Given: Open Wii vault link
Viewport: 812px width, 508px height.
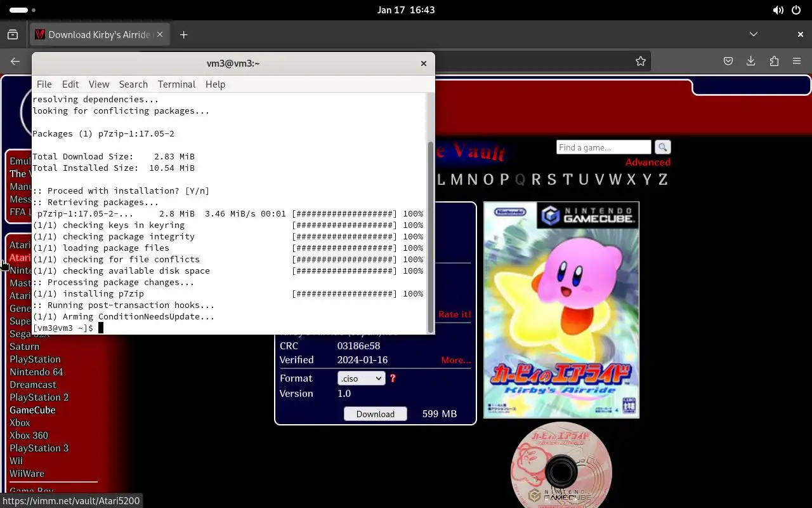Looking at the screenshot, I should (16, 461).
